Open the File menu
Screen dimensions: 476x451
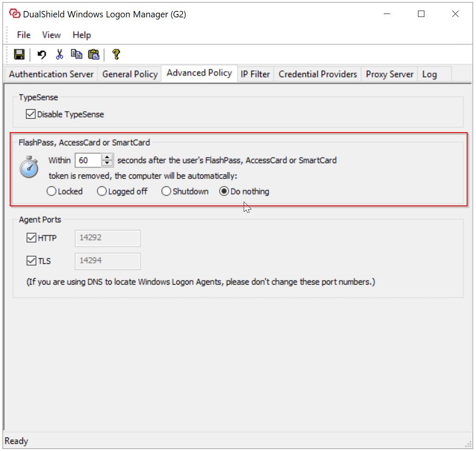pyautogui.click(x=24, y=35)
